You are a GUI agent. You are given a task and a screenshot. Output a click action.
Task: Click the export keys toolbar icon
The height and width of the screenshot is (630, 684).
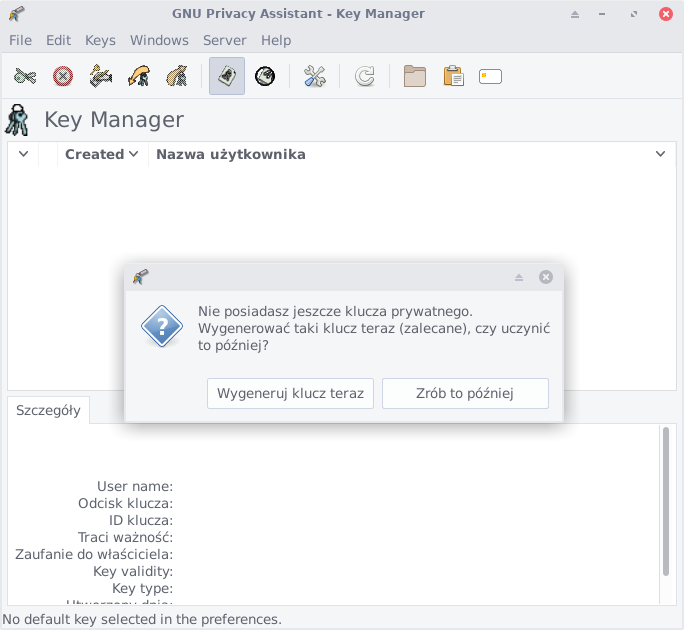coord(176,76)
